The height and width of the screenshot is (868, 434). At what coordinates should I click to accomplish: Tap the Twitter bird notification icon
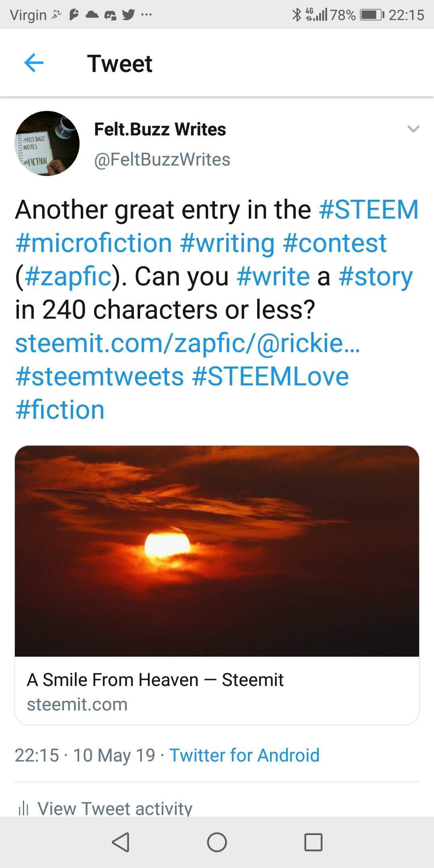point(128,15)
